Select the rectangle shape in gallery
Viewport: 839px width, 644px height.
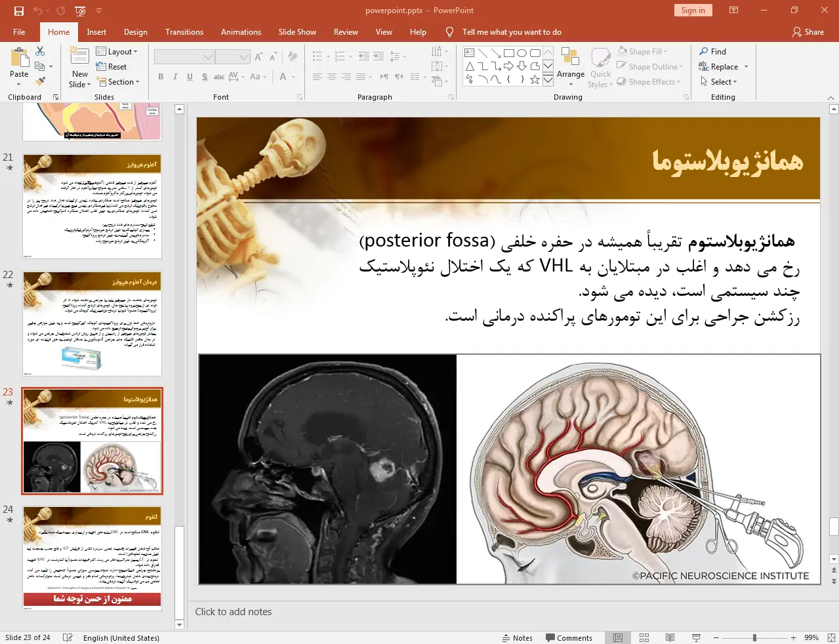click(x=508, y=53)
